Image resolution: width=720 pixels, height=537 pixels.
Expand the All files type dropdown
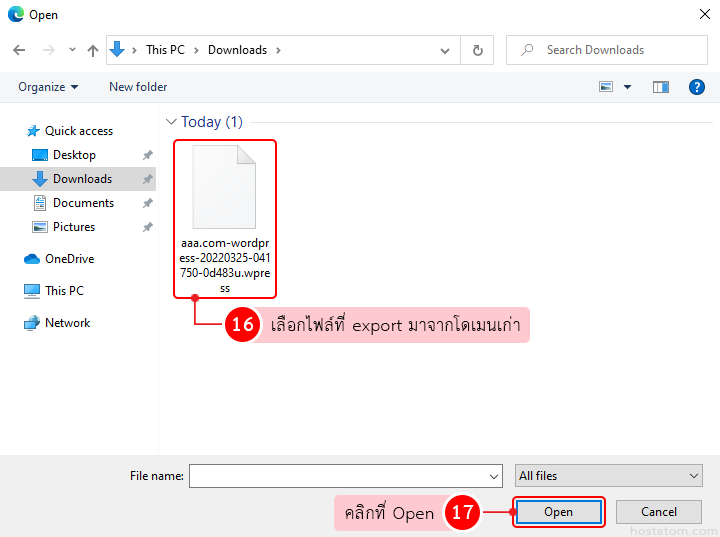609,476
